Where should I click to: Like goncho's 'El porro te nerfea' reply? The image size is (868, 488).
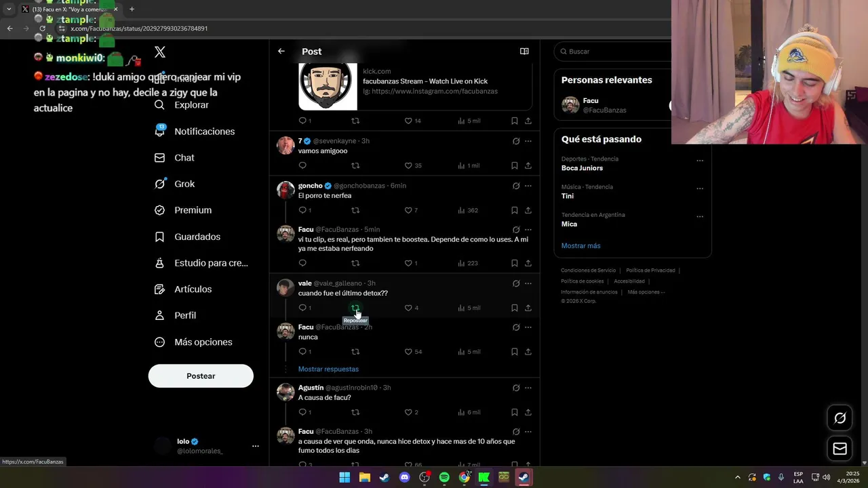coord(408,210)
